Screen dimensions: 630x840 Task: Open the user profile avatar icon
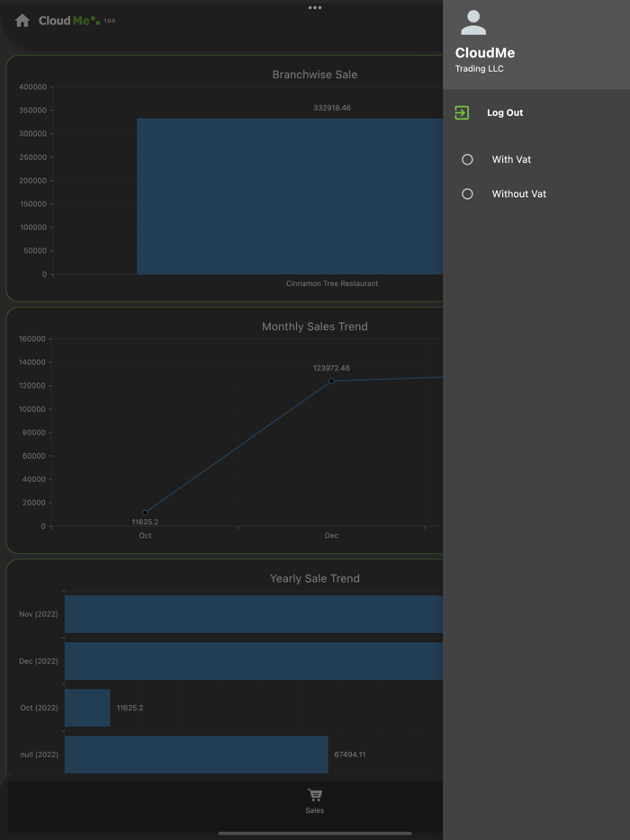[473, 23]
